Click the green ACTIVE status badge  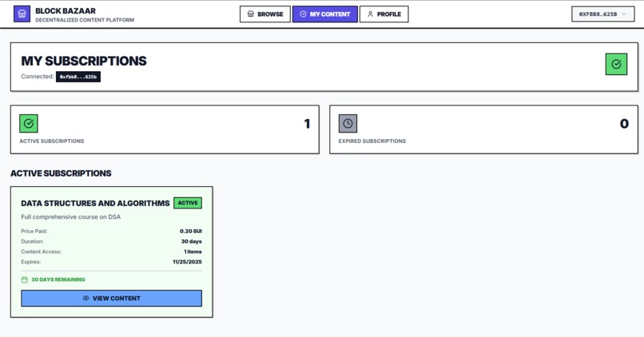pyautogui.click(x=188, y=203)
